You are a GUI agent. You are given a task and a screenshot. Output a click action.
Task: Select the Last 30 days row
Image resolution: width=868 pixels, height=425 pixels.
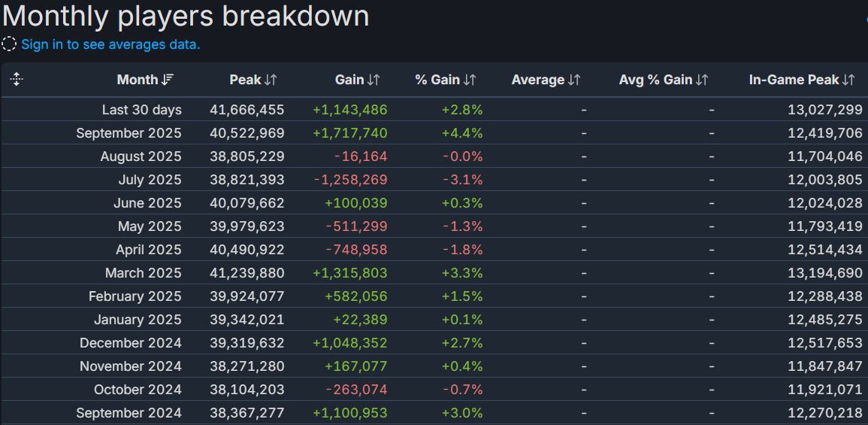tap(141, 110)
